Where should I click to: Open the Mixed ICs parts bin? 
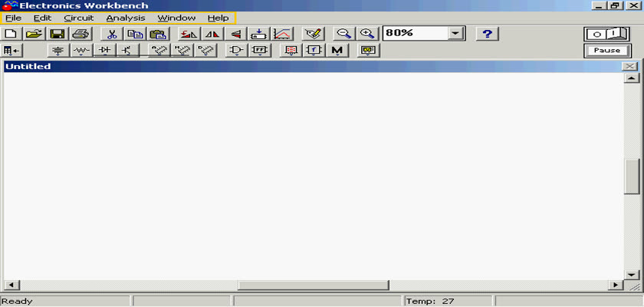click(x=182, y=51)
